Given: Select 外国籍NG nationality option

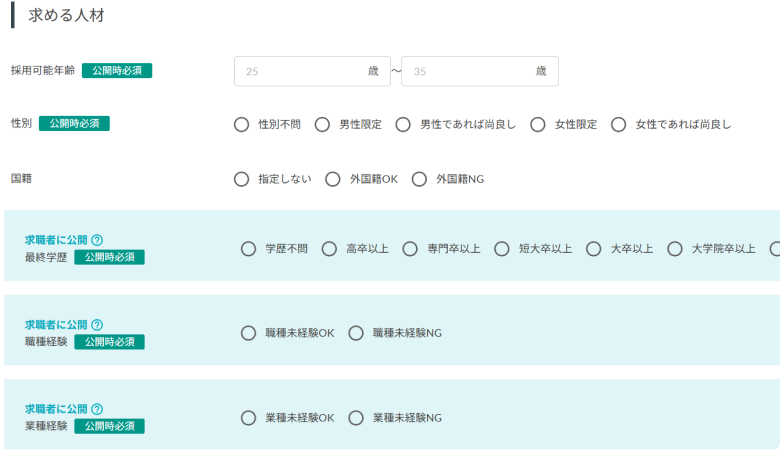Looking at the screenshot, I should (x=419, y=179).
